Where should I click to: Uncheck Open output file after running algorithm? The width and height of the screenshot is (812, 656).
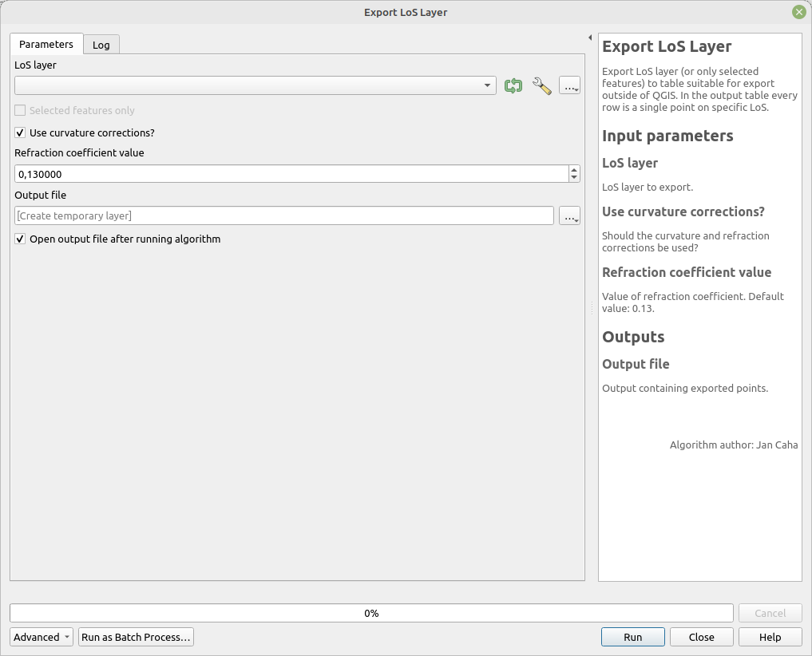21,239
